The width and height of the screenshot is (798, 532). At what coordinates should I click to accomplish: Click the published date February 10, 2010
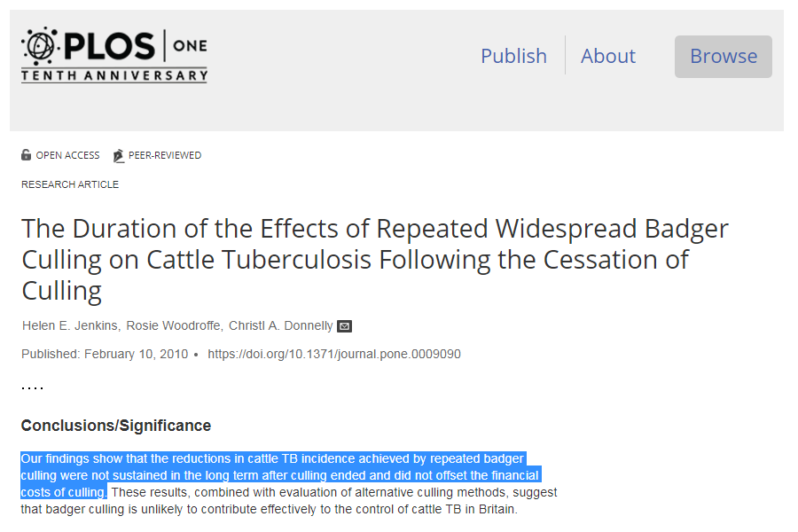[x=136, y=355]
